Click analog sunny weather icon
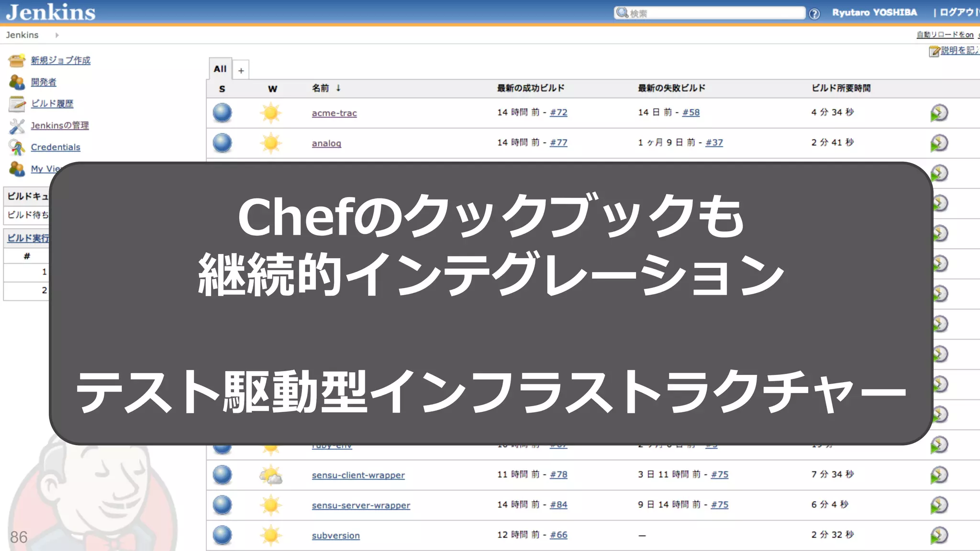Image resolution: width=980 pixels, height=551 pixels. pos(271,143)
